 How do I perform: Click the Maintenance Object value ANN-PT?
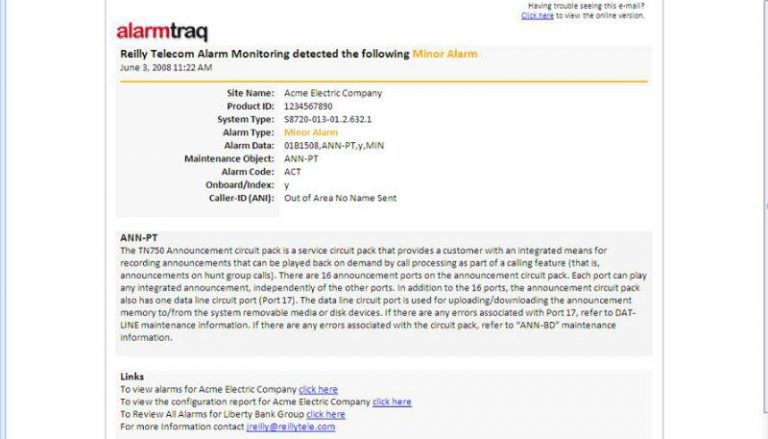tap(301, 158)
